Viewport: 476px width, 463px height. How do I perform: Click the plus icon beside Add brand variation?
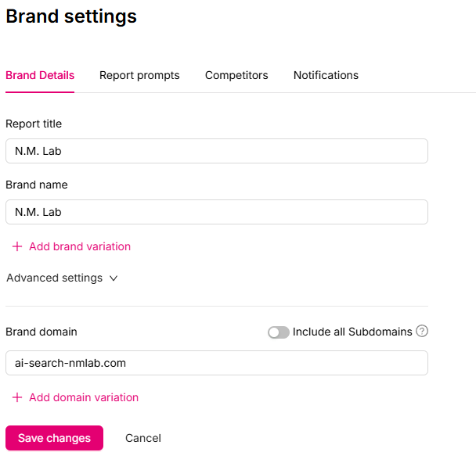coord(17,246)
